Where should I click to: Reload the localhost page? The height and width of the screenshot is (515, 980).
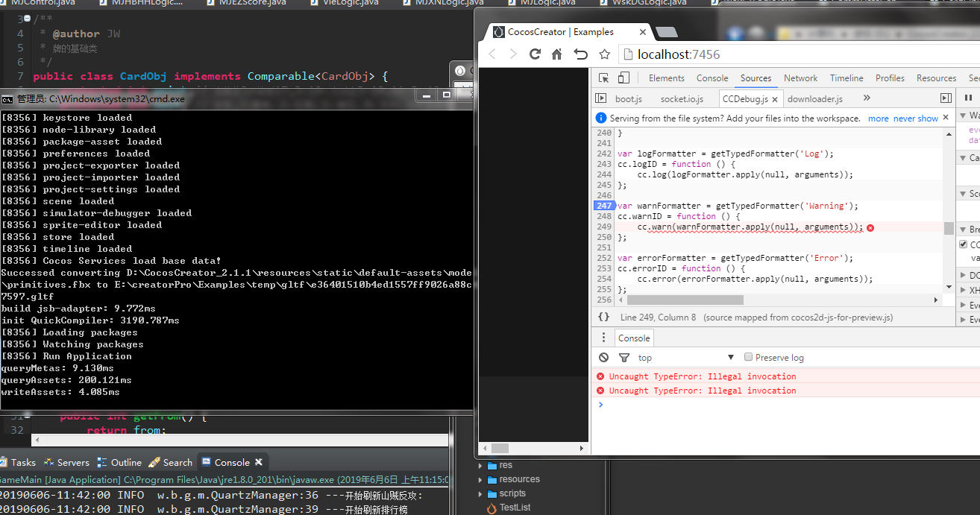[535, 54]
